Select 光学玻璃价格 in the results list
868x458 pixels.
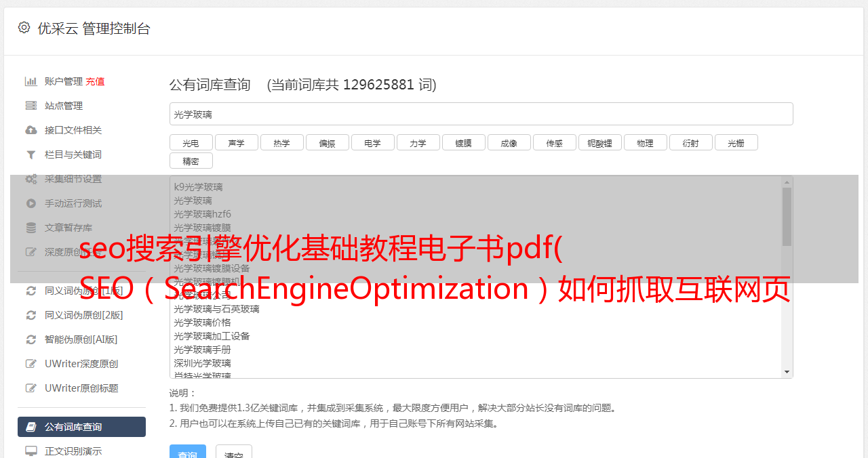tap(202, 322)
